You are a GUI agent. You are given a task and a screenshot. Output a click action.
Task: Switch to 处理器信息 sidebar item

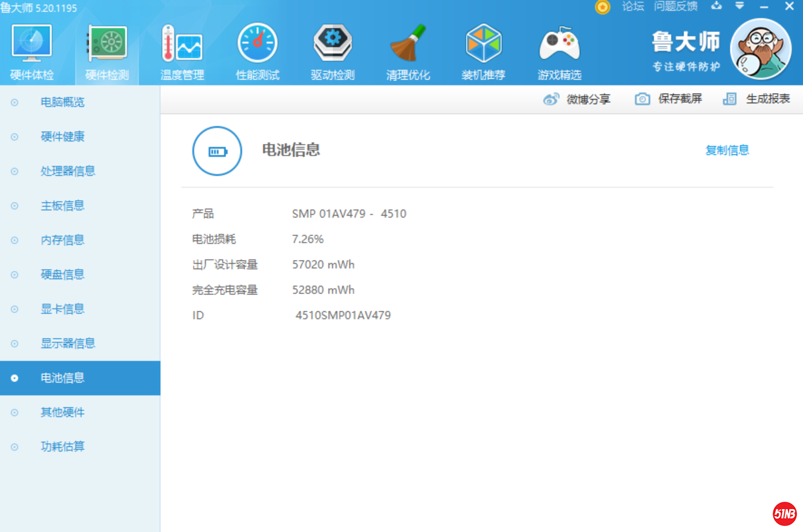click(x=68, y=171)
